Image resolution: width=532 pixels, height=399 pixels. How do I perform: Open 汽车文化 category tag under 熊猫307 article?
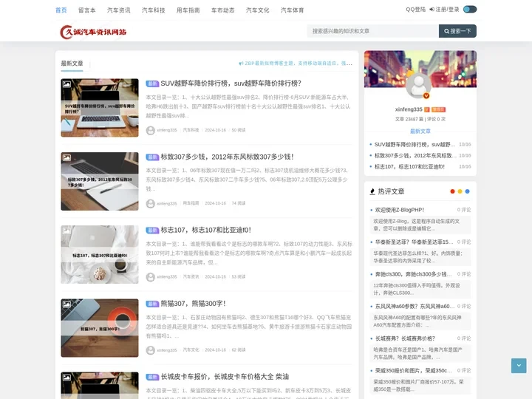click(191, 349)
